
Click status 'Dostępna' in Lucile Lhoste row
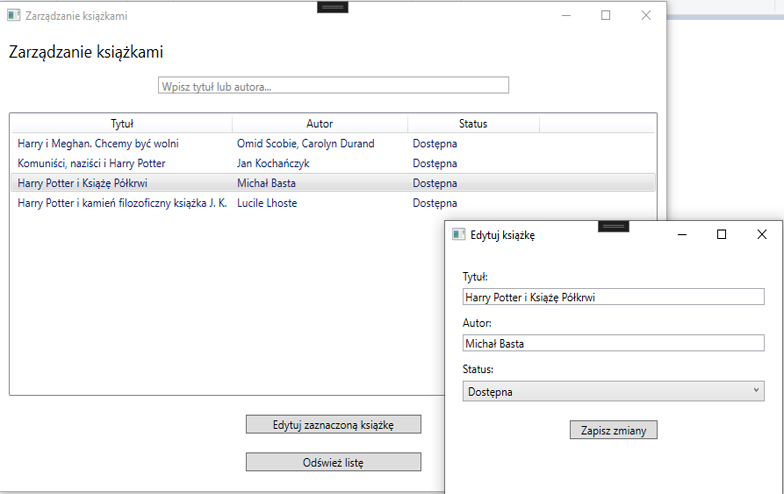(x=434, y=203)
